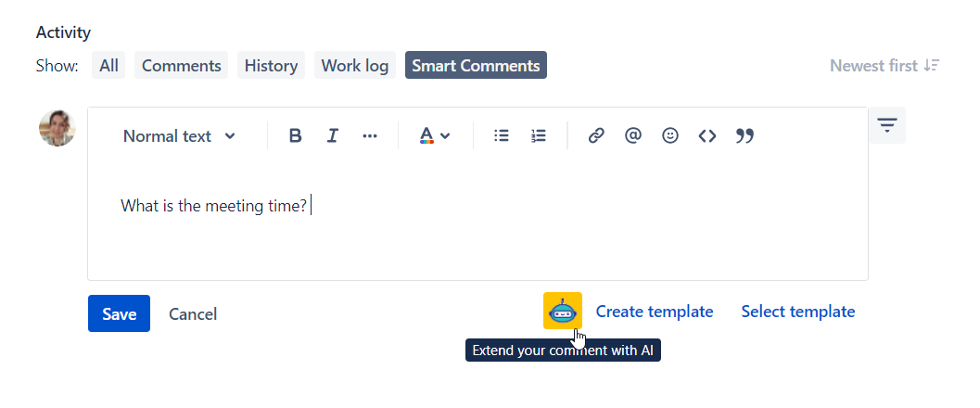
Task: Click the AI robot extend comment icon
Action: click(x=562, y=311)
